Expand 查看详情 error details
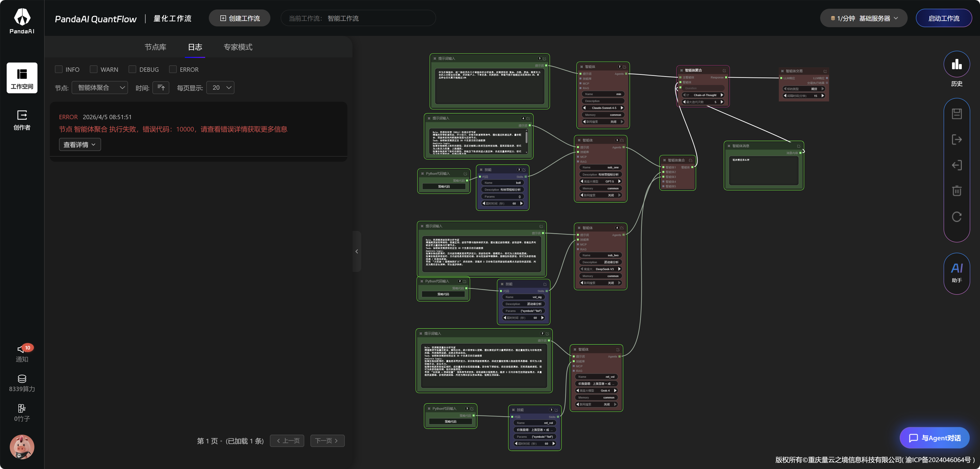The height and width of the screenshot is (469, 980). (80, 145)
